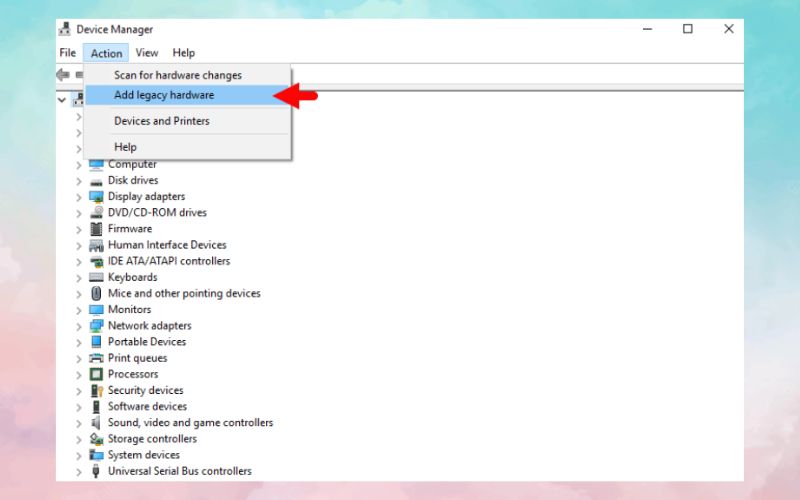Click the USB controllers plug icon

96,471
